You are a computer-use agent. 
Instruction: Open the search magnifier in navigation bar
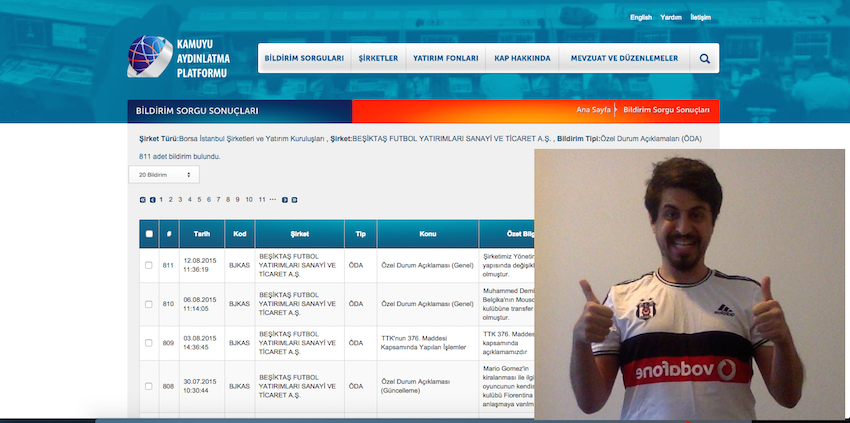point(704,59)
